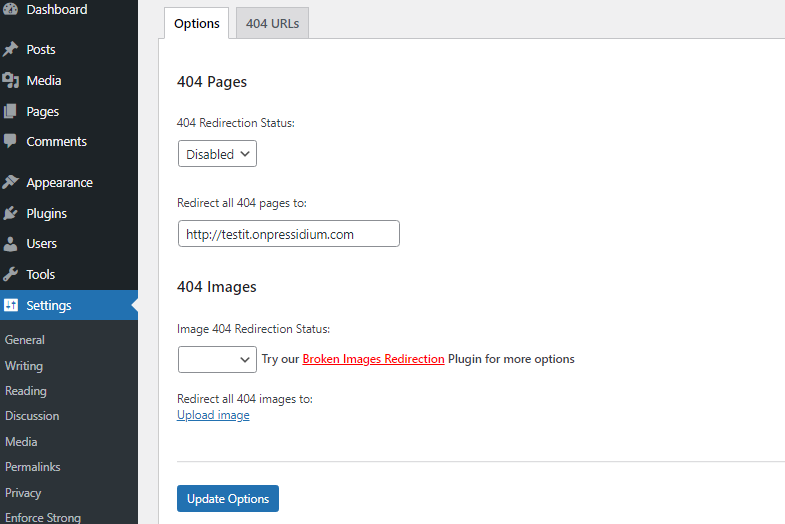Viewport: 785px width, 524px height.
Task: Click the Settings sliders icon
Action: click(x=11, y=305)
